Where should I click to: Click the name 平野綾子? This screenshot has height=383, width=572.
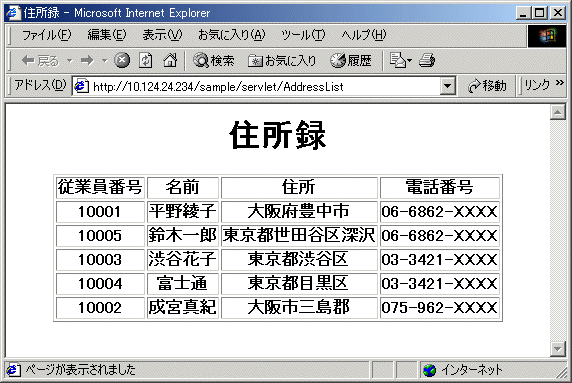click(x=182, y=211)
